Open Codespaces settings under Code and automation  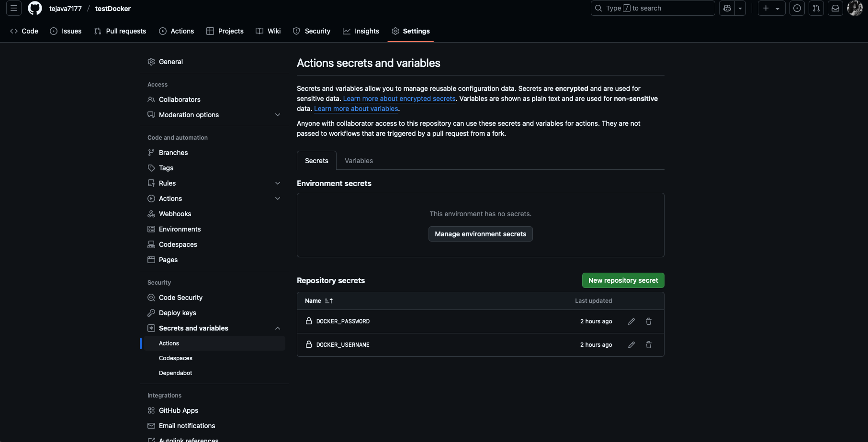214,244
